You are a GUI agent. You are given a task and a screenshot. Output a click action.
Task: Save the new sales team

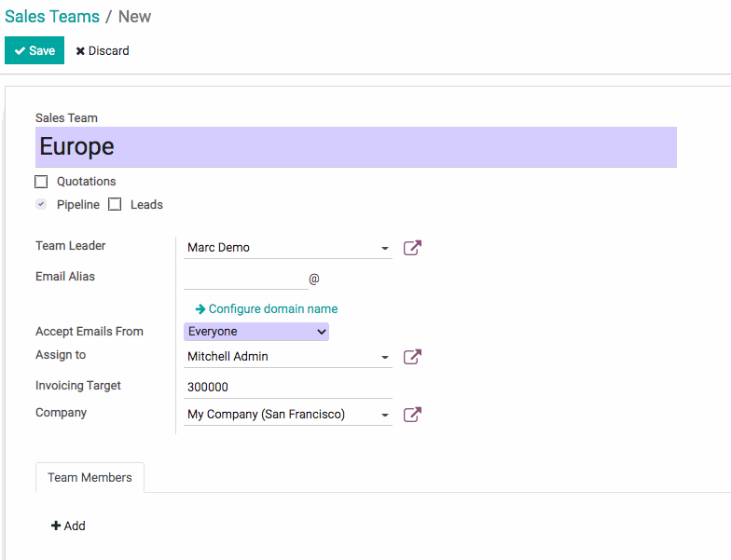(34, 51)
